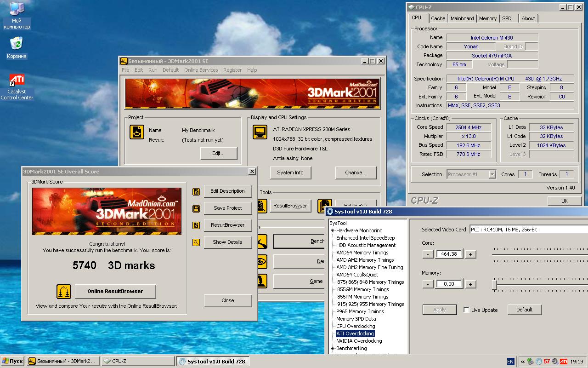Click the Change... display settings button
This screenshot has height=368, width=588.
click(x=356, y=173)
